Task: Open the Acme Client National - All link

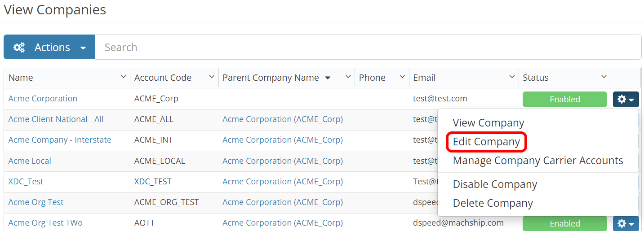Action: (56, 119)
